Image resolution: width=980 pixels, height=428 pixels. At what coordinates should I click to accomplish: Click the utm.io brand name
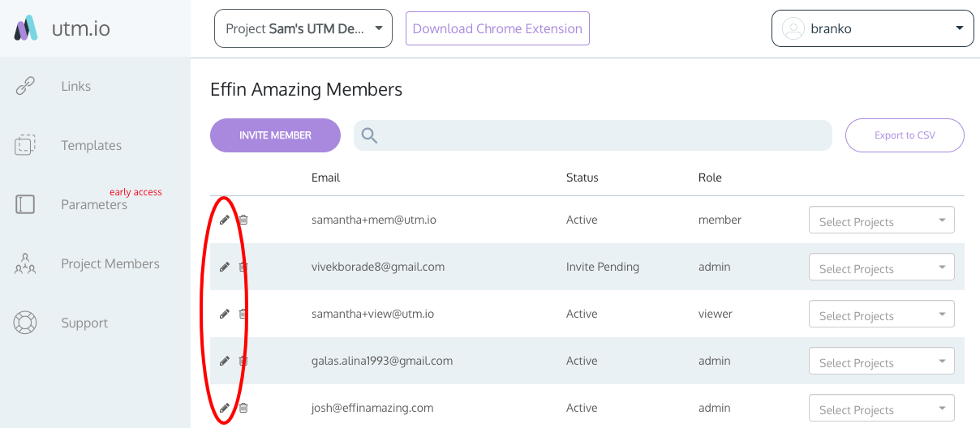click(x=80, y=28)
